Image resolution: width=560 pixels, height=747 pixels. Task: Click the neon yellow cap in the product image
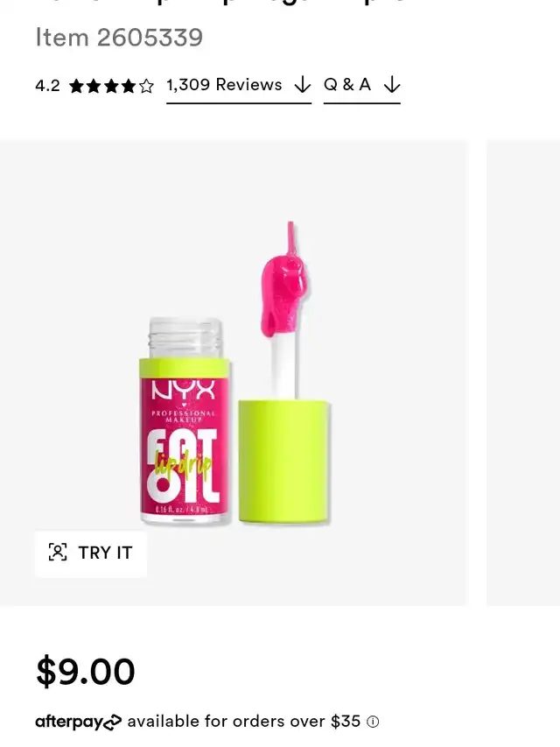(x=283, y=462)
